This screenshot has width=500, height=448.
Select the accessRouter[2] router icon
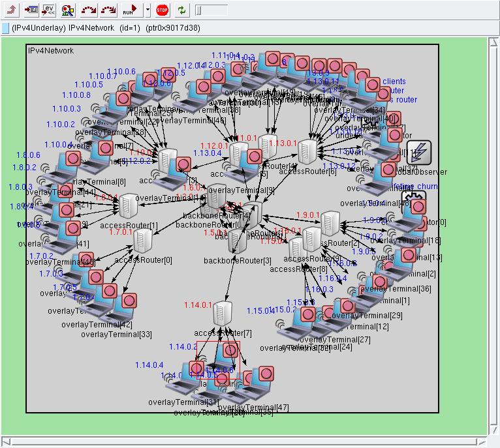[x=330, y=224]
